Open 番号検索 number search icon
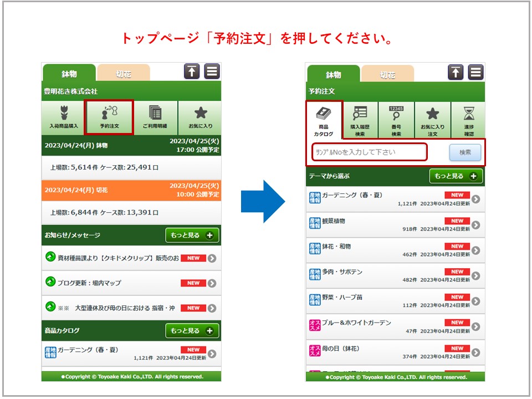532x399 pixels. pyautogui.click(x=396, y=113)
